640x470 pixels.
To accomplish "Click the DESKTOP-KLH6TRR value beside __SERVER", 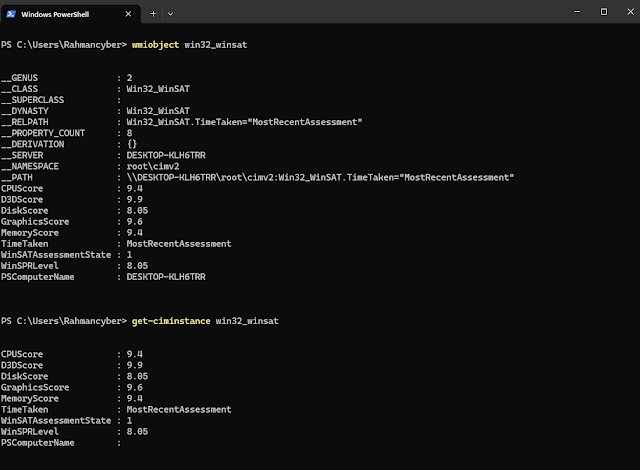I will pos(166,155).
